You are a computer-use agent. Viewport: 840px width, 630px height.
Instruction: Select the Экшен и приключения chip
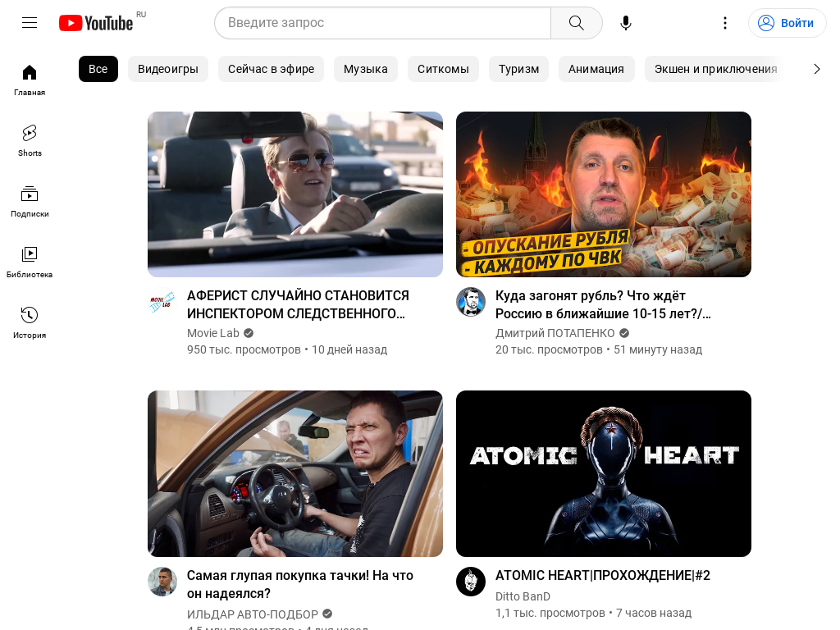[715, 69]
